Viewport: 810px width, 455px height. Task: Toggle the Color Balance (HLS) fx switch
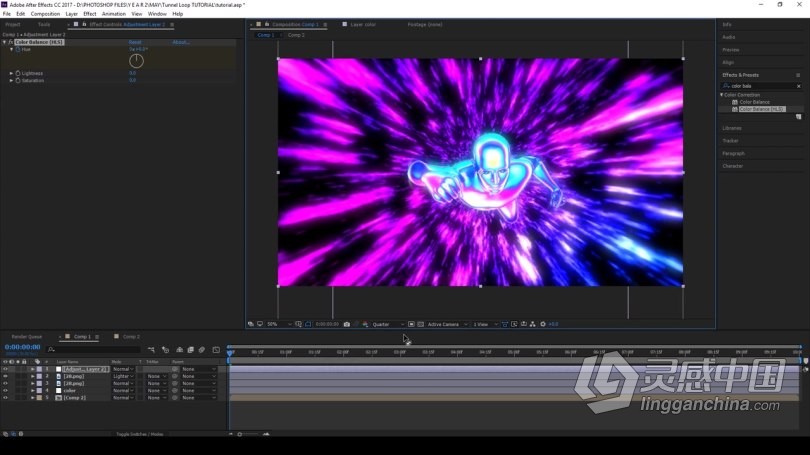pyautogui.click(x=10, y=42)
